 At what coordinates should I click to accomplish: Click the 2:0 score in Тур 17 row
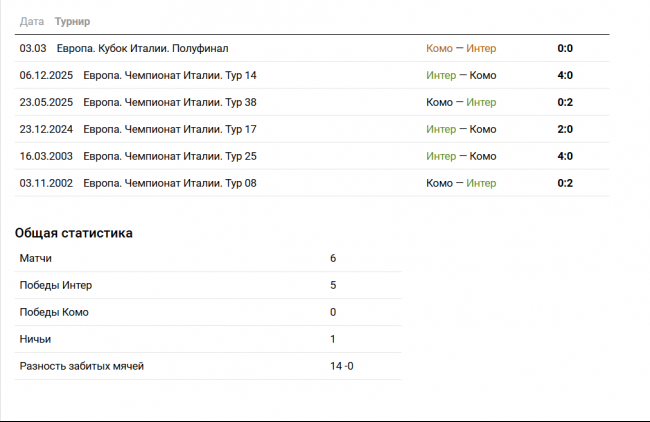coord(565,129)
